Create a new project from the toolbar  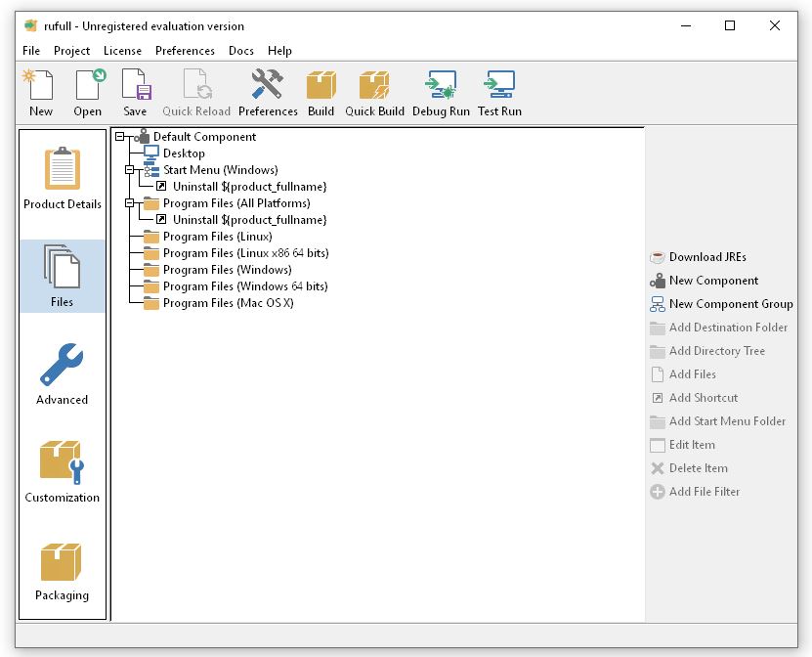coord(40,88)
